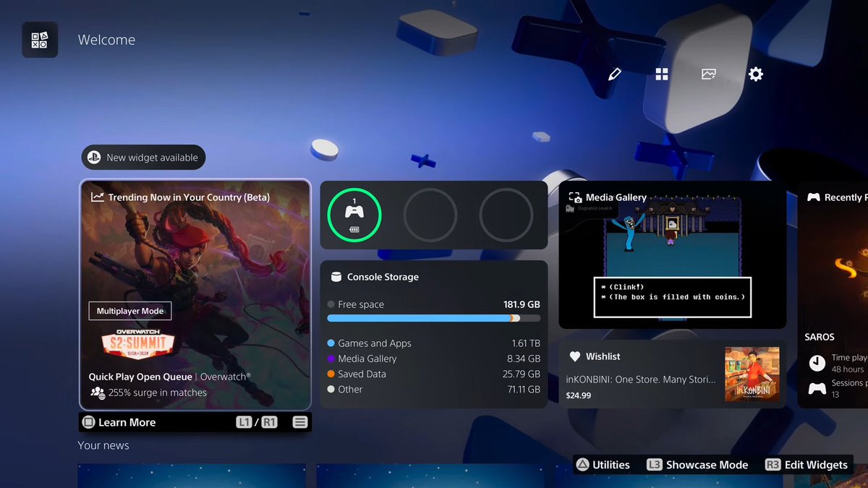Click the controller battery indicator
The image size is (868, 488).
(354, 229)
